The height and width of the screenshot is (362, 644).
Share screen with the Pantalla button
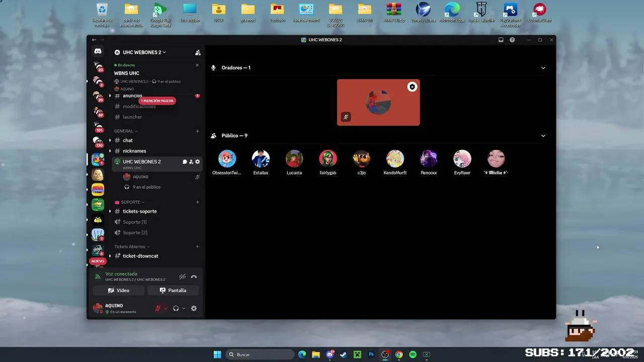click(173, 291)
